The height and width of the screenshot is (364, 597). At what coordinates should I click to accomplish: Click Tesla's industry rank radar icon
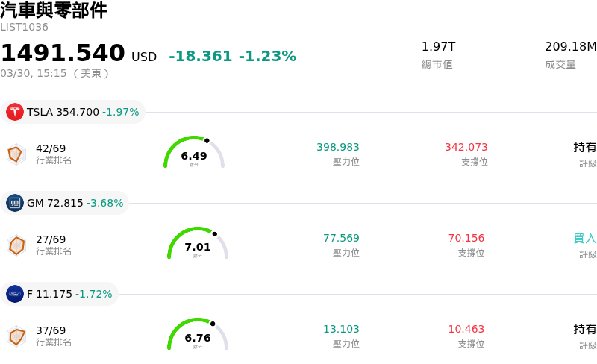point(16,154)
